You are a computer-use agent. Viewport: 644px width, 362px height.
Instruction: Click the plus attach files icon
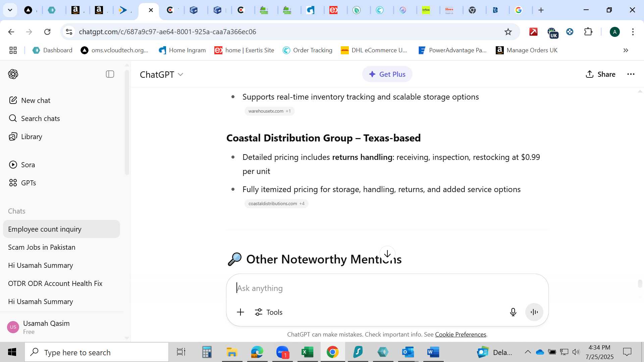pos(240,312)
